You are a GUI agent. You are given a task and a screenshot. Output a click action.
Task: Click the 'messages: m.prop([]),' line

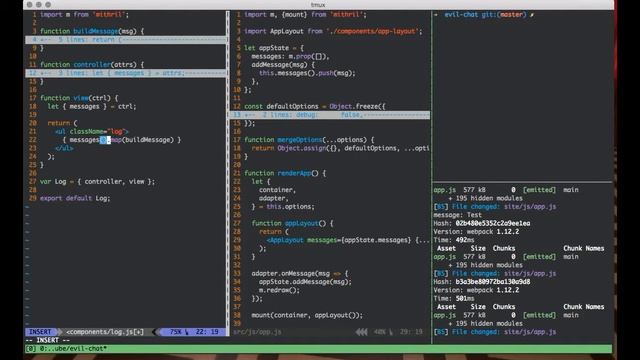coord(290,56)
